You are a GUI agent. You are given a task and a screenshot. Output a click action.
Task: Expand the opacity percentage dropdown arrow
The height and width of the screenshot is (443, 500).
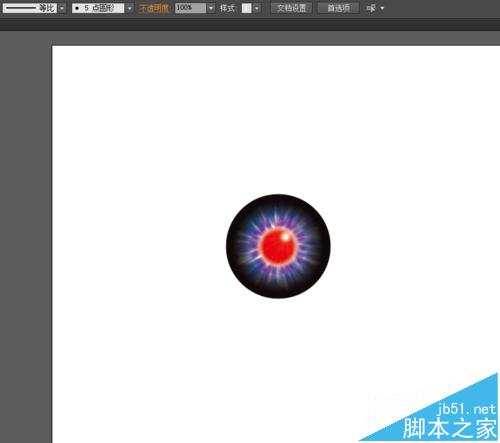click(x=211, y=8)
